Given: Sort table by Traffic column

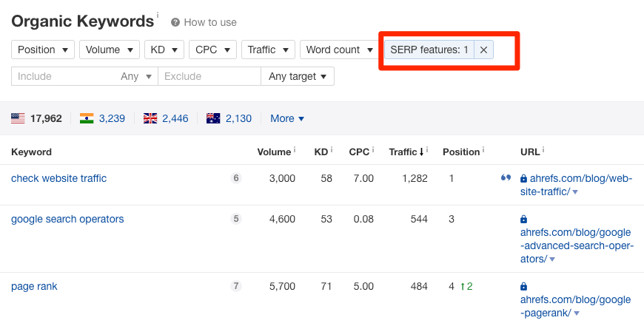Looking at the screenshot, I should pyautogui.click(x=406, y=152).
